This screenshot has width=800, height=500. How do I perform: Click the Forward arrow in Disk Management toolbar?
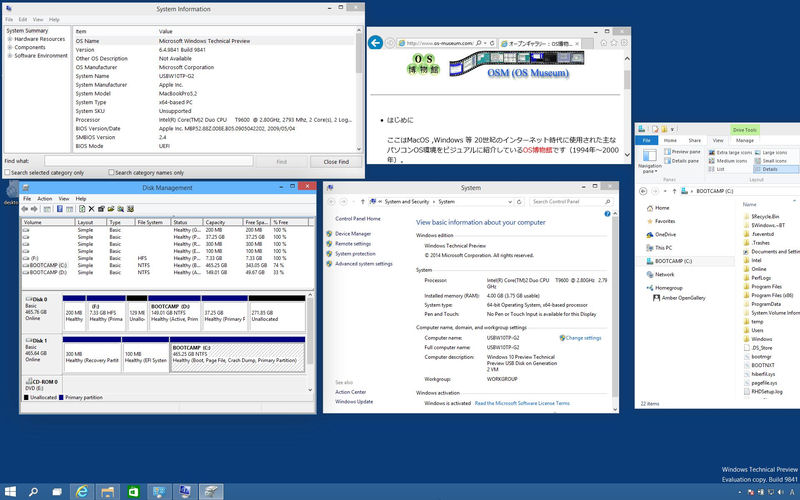(x=34, y=209)
